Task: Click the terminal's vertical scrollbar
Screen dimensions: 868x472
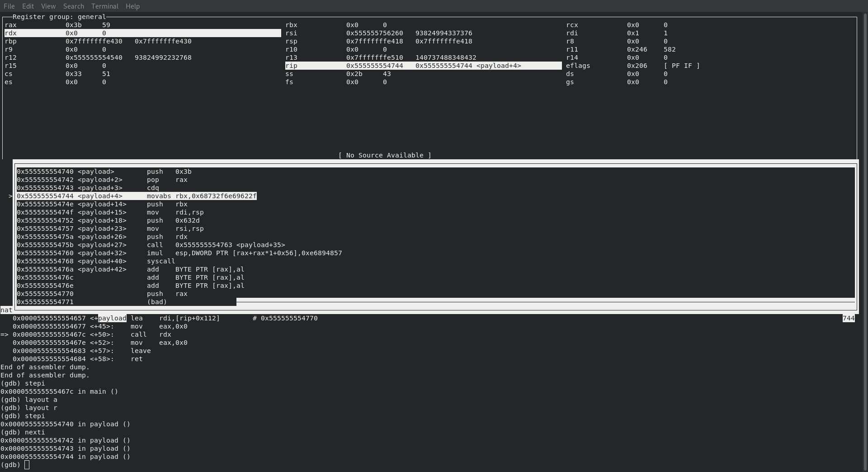Action: click(x=864, y=226)
